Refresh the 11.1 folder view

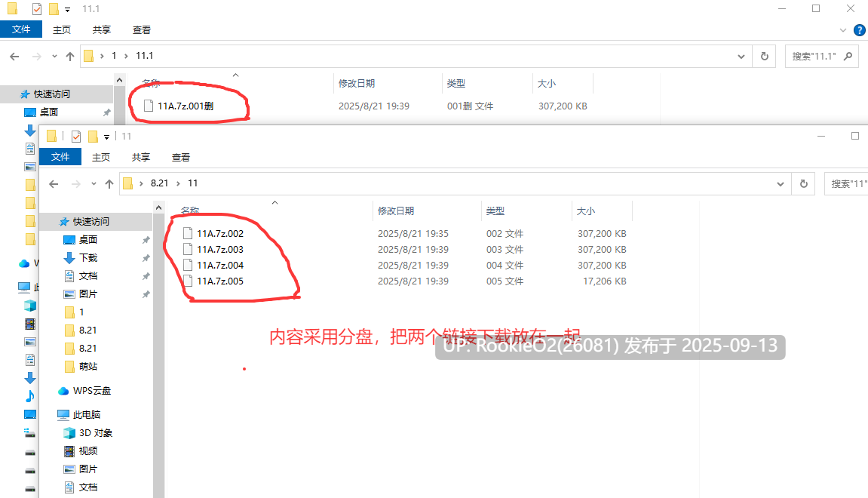click(765, 57)
